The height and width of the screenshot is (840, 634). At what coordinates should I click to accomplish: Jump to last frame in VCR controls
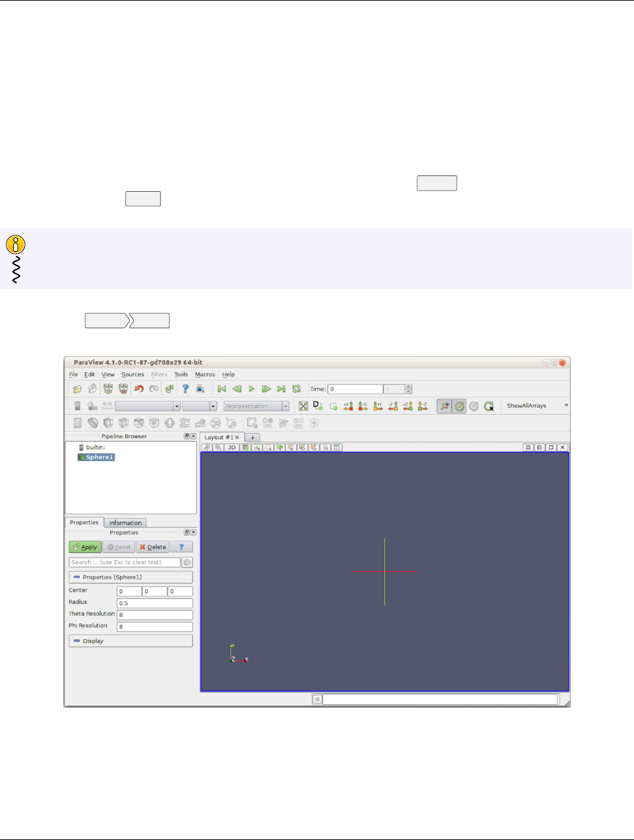(281, 389)
